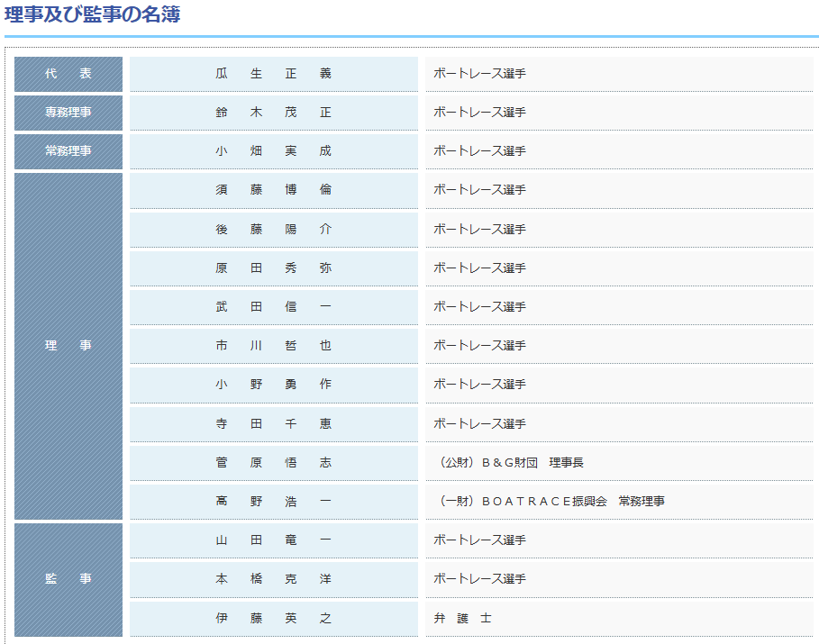Image resolution: width=819 pixels, height=644 pixels.
Task: Click ボートレース選手 in the 後藤陽介 row
Action: click(479, 230)
